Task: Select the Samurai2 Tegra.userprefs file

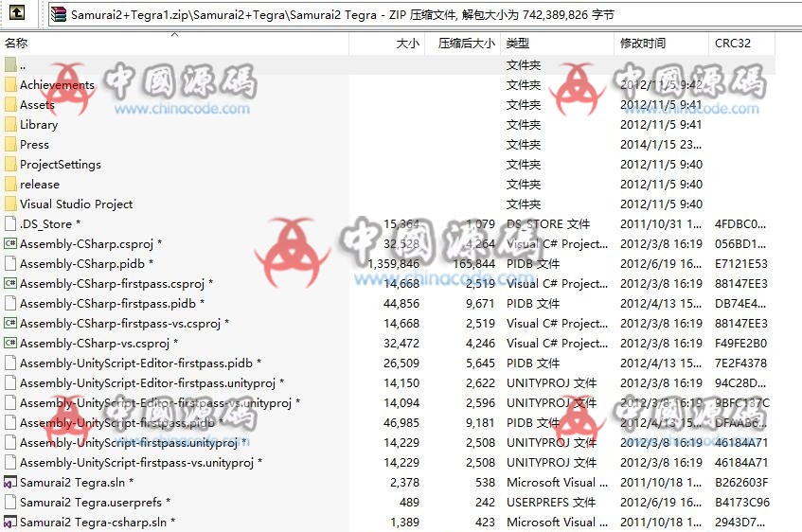Action: 90,503
